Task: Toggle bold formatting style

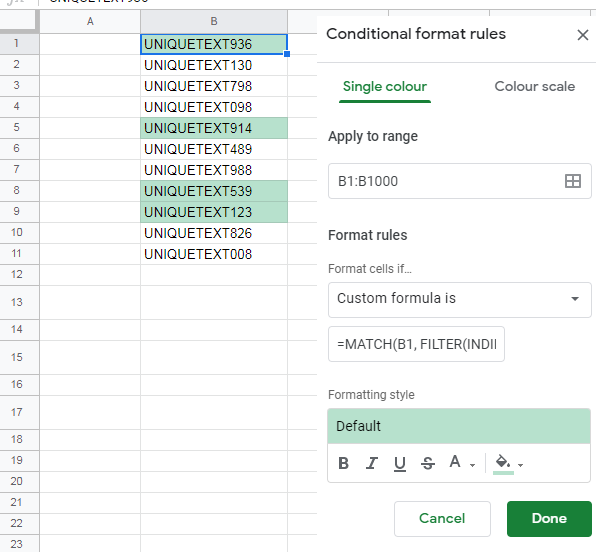Action: [x=343, y=463]
